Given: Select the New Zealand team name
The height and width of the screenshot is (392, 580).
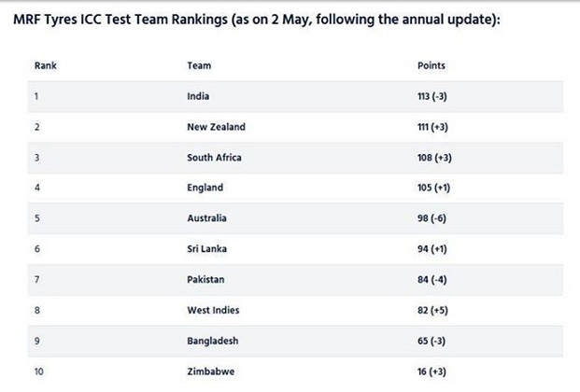Looking at the screenshot, I should [216, 127].
